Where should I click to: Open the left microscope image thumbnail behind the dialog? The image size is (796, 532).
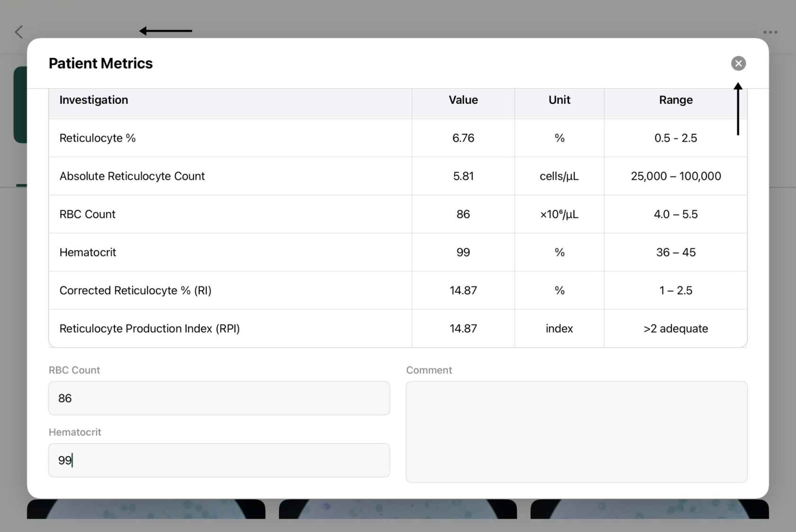[146, 509]
